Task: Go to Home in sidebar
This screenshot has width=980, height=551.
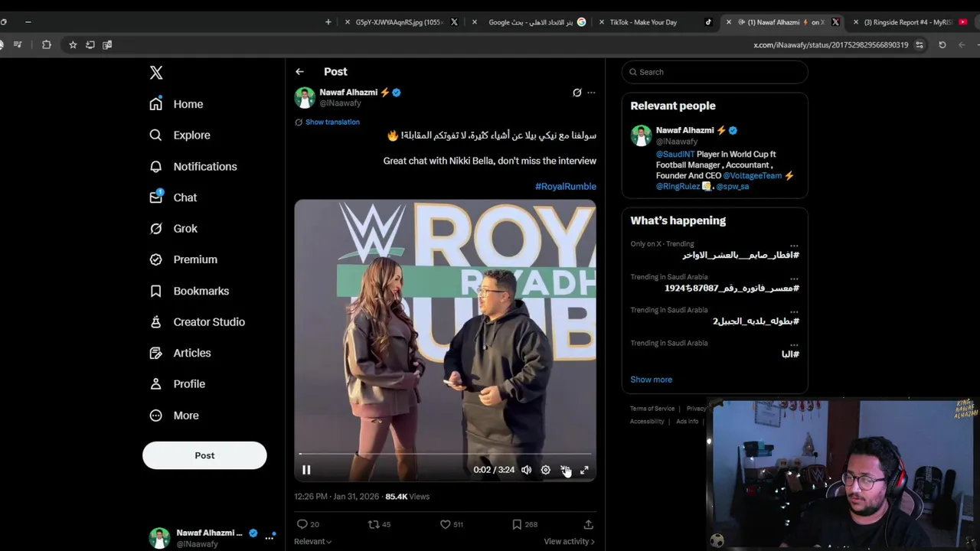Action: [x=177, y=104]
